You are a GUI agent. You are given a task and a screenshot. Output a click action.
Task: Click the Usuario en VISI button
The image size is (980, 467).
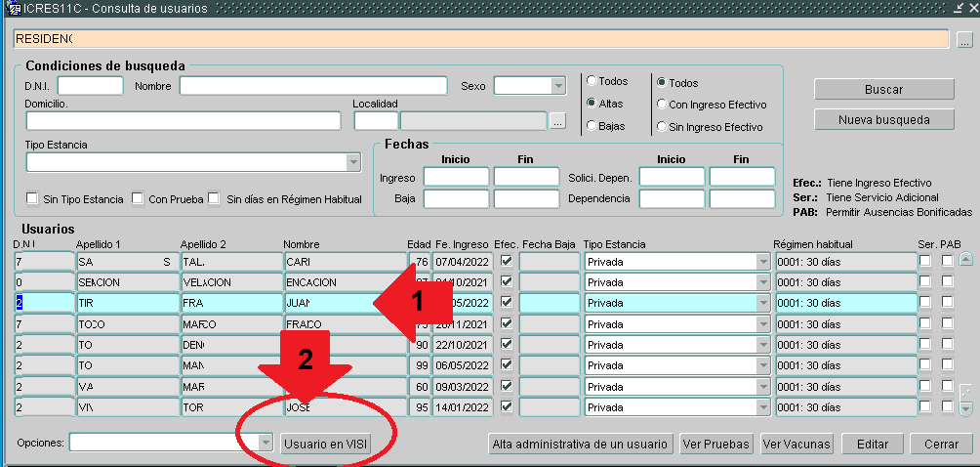click(x=326, y=444)
